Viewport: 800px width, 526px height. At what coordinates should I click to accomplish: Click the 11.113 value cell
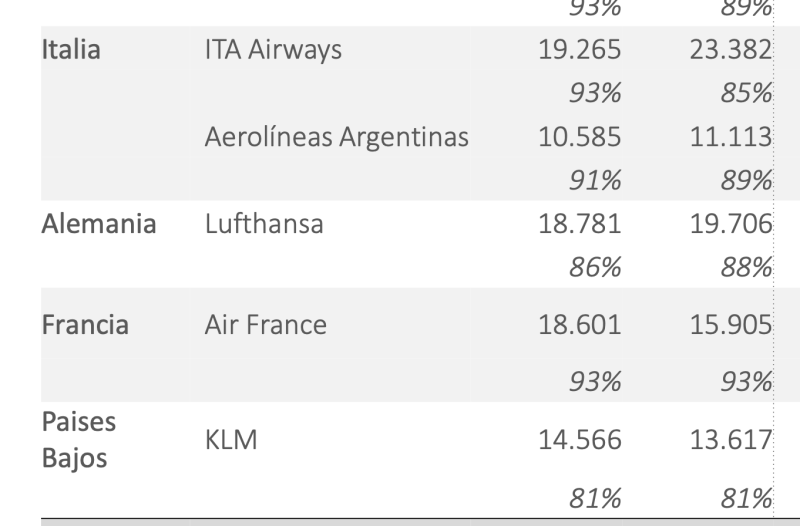click(x=730, y=137)
